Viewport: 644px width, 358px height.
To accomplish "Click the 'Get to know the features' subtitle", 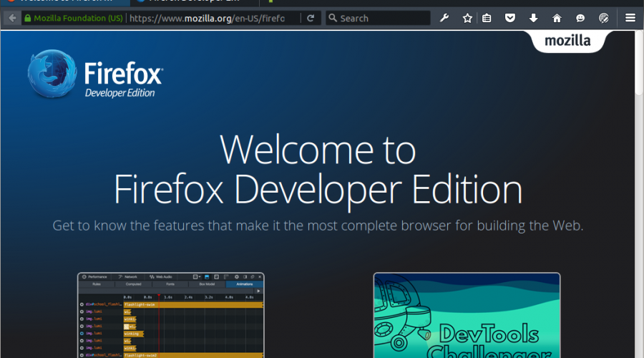I will 318,226.
